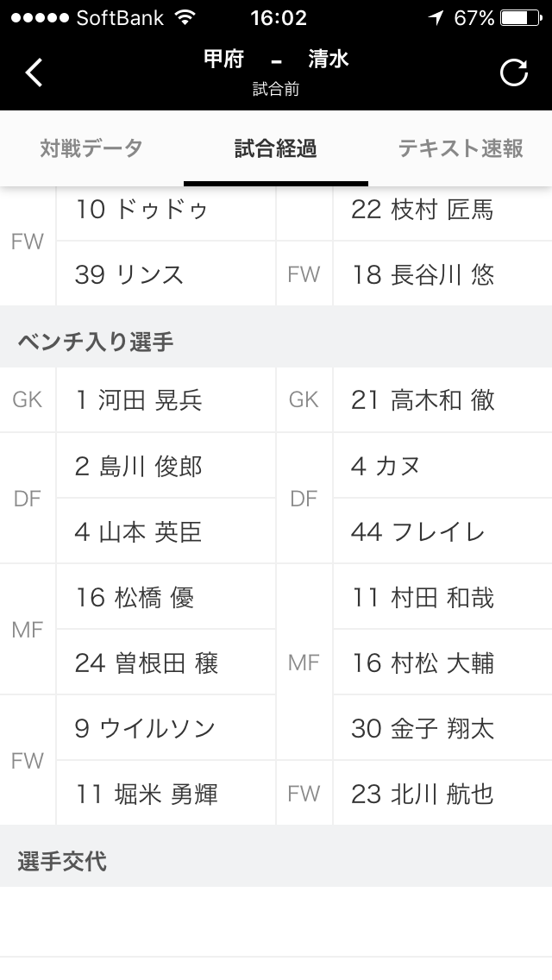Viewport: 552px width, 980px height.
Task: Tap the Wi-Fi status icon
Action: (x=184, y=17)
